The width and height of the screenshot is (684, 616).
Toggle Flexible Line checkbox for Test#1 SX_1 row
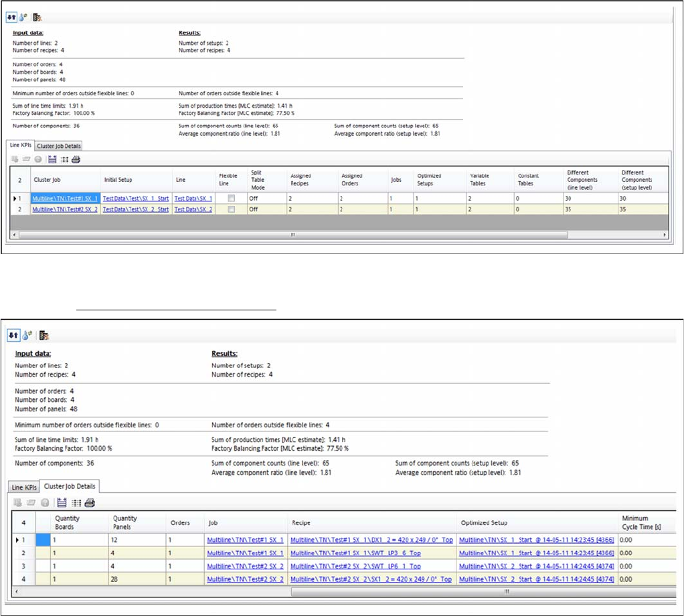(231, 199)
